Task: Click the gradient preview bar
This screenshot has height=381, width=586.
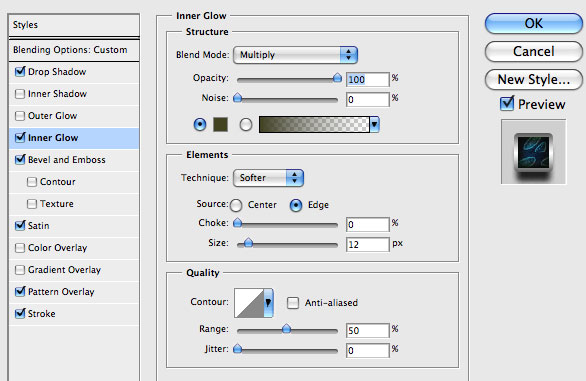Action: pos(314,125)
